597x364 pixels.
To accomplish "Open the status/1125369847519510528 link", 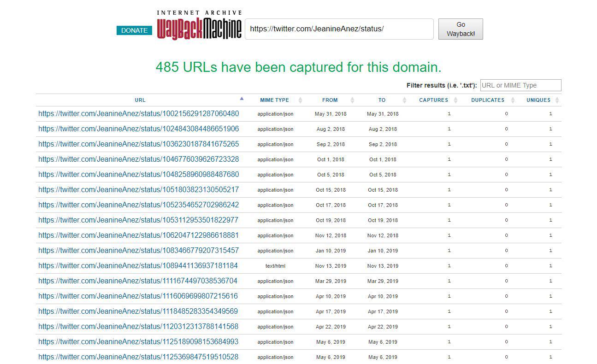I will (138, 357).
